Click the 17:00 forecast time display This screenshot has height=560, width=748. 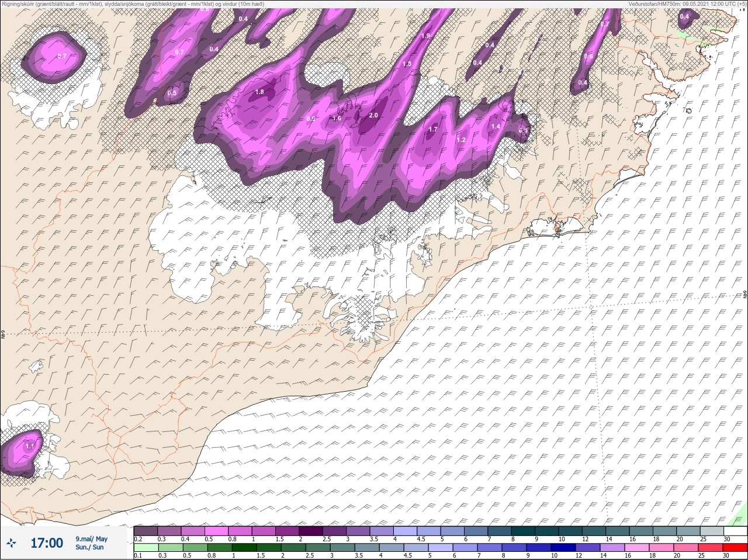47,544
